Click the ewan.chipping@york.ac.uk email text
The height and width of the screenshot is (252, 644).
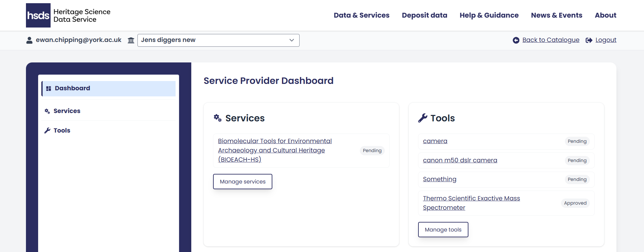78,40
